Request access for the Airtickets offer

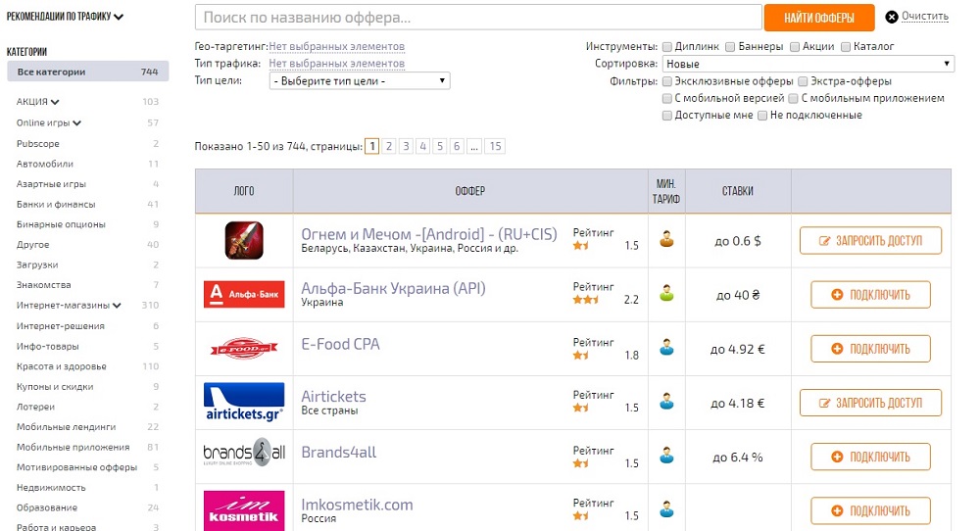(x=870, y=403)
